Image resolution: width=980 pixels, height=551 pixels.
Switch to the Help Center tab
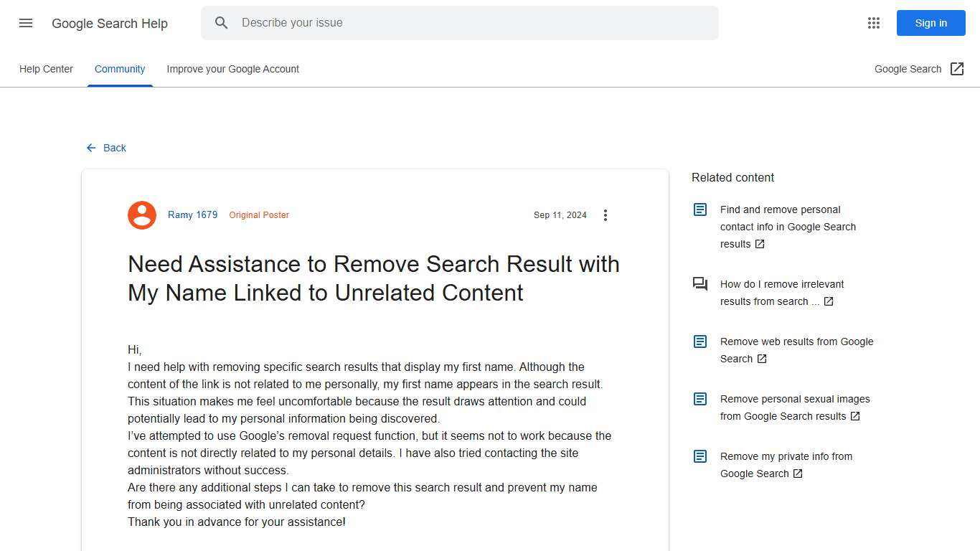(x=46, y=69)
